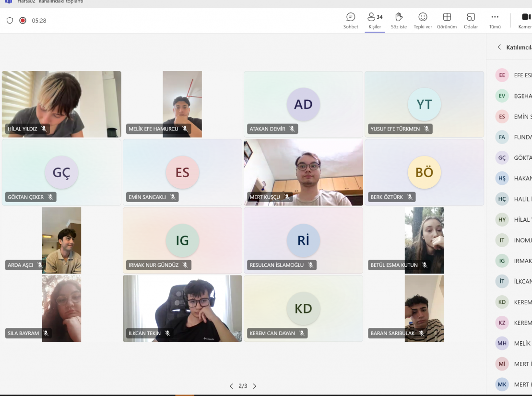Select the KD participant in list
The image size is (532, 396).
click(502, 302)
